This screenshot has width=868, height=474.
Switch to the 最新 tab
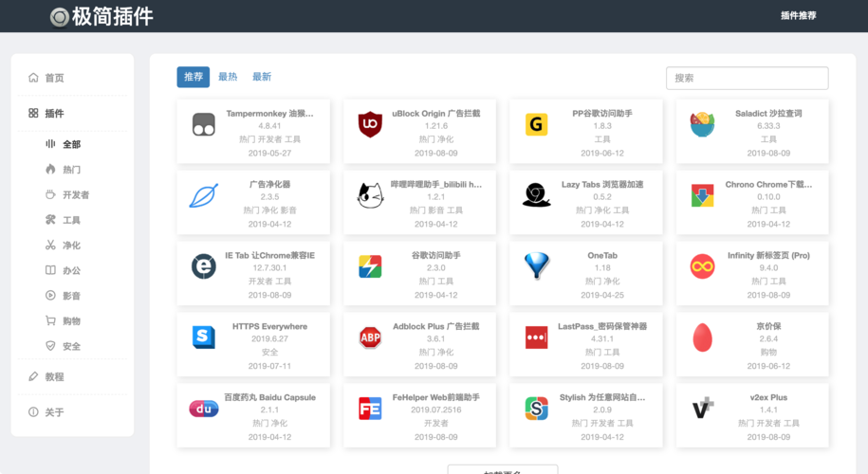point(262,77)
